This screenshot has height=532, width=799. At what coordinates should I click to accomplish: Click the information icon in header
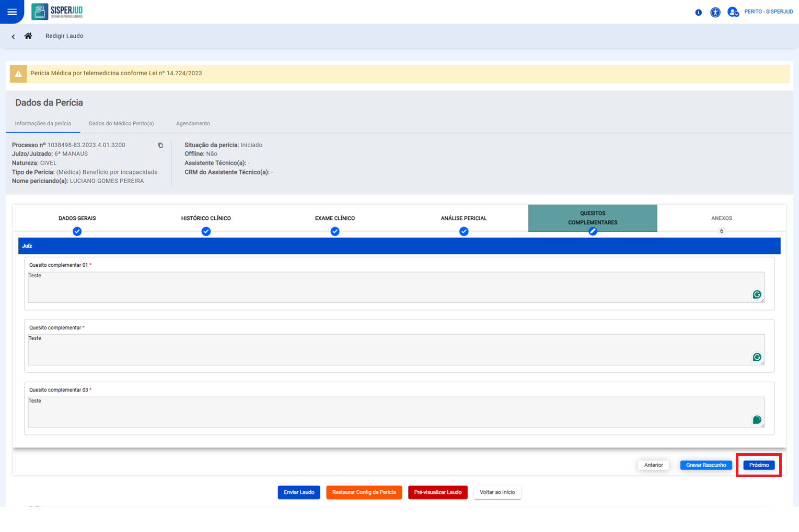coord(698,13)
